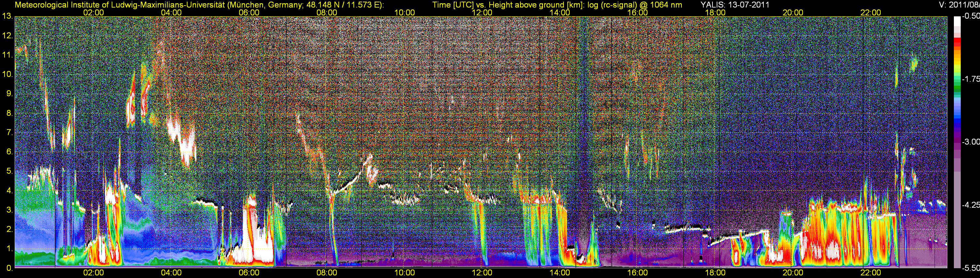
Task: Click the '02:00' label on the top time axis
Action: coord(93,12)
